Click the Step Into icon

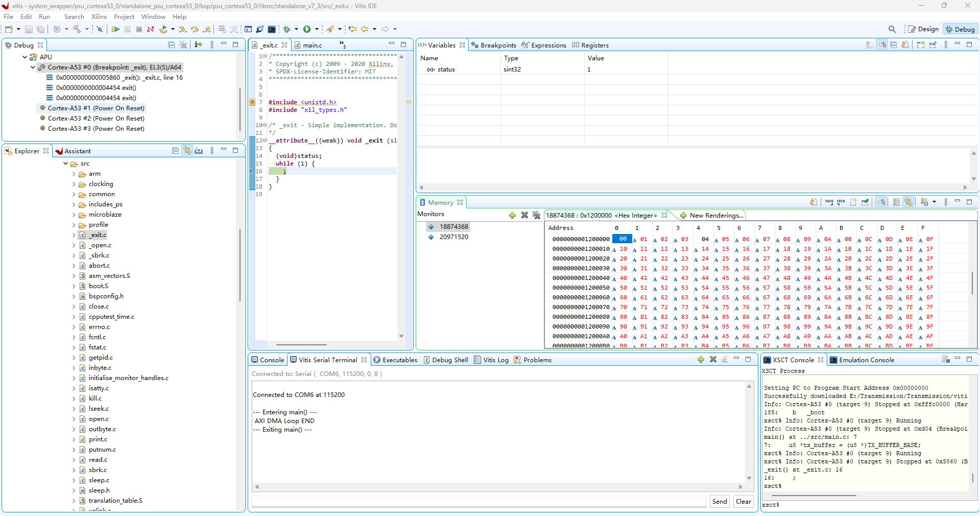point(182,29)
